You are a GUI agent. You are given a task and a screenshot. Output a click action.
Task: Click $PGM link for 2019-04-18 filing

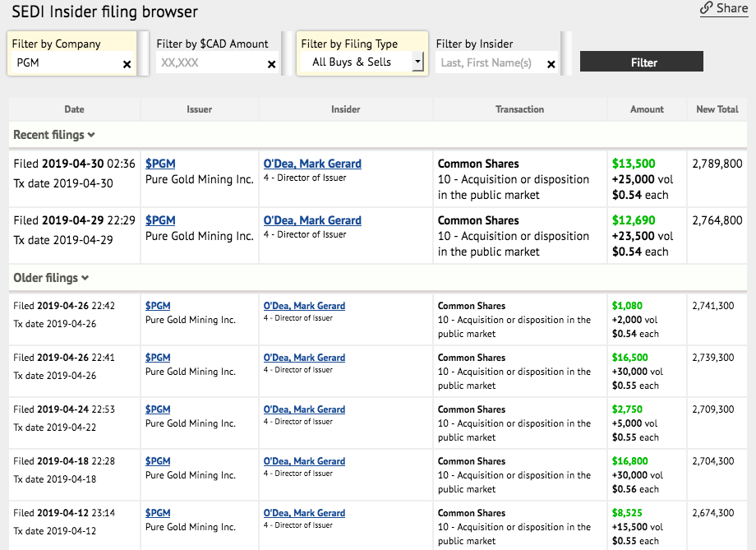(x=158, y=461)
